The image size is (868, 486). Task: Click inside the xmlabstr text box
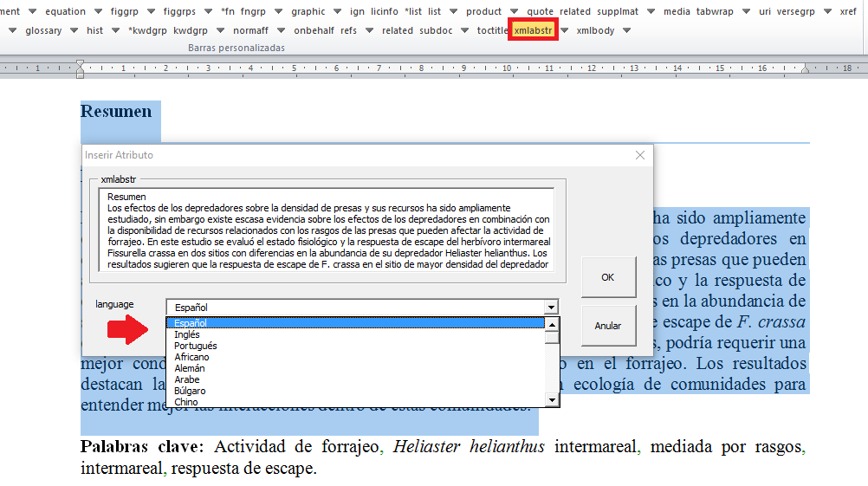click(329, 230)
